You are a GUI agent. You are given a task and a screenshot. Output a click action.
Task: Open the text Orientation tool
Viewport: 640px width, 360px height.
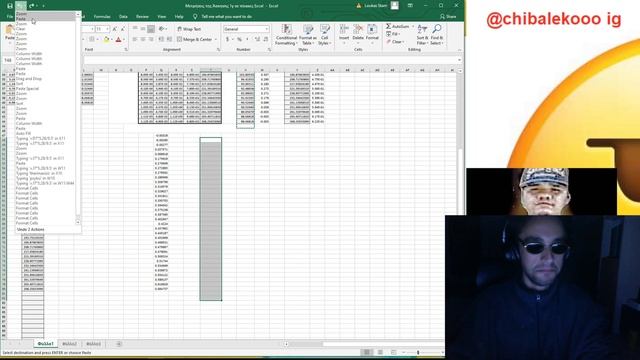[162, 29]
